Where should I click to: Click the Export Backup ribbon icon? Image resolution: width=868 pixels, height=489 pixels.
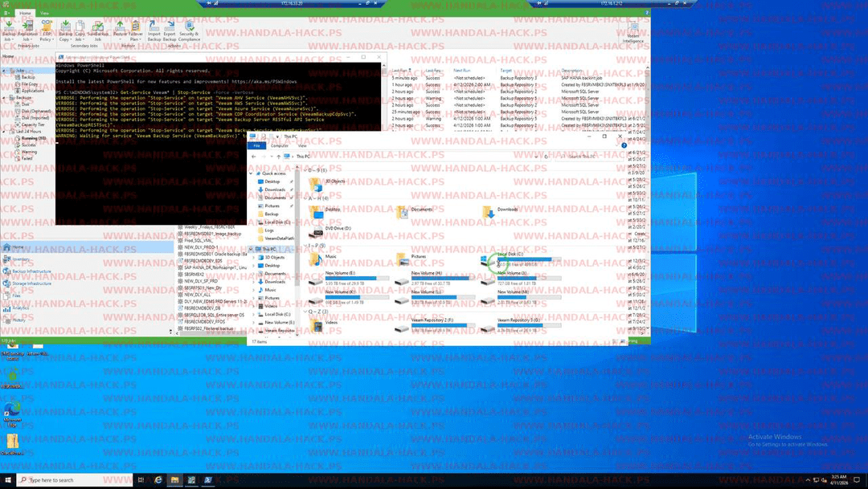coord(170,31)
